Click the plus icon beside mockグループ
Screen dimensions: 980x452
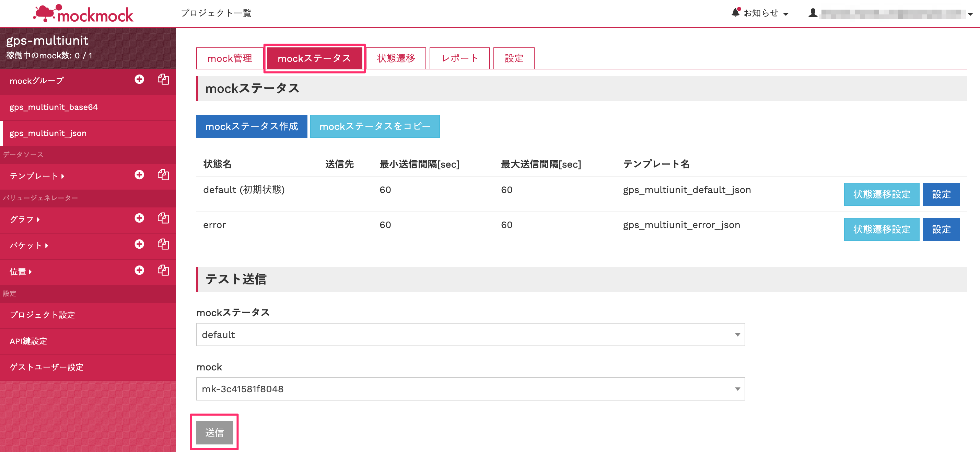pyautogui.click(x=139, y=79)
